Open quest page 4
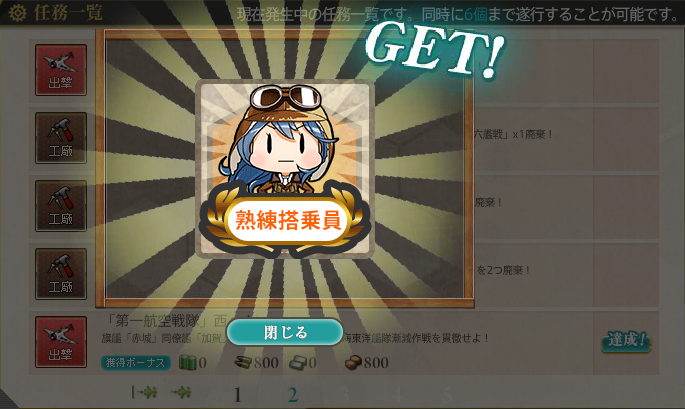The height and width of the screenshot is (409, 685). (x=396, y=395)
